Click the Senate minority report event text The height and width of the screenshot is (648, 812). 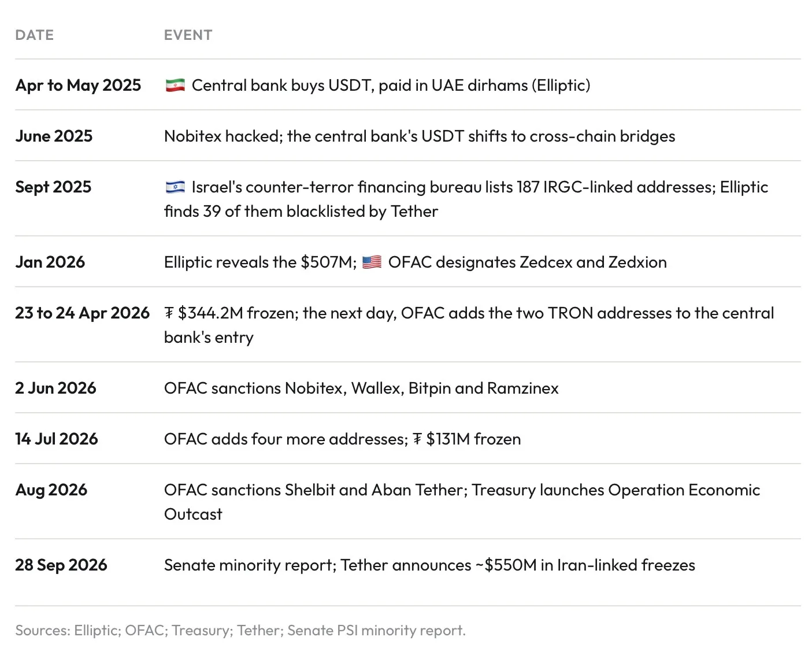(429, 565)
